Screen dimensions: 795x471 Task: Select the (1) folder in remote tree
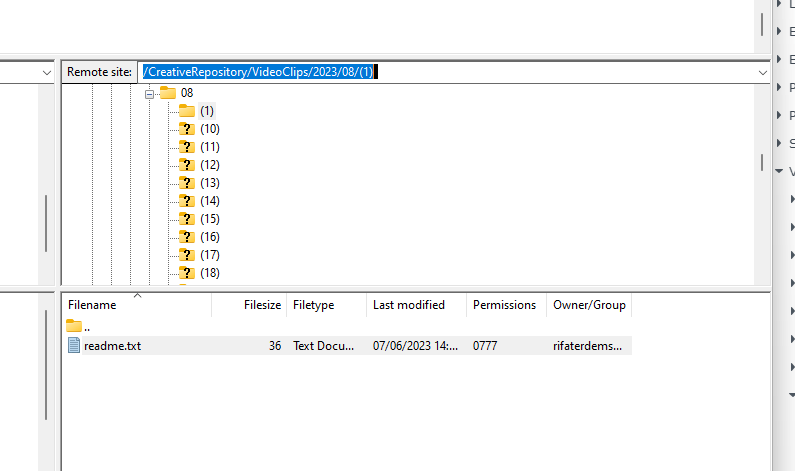point(207,111)
